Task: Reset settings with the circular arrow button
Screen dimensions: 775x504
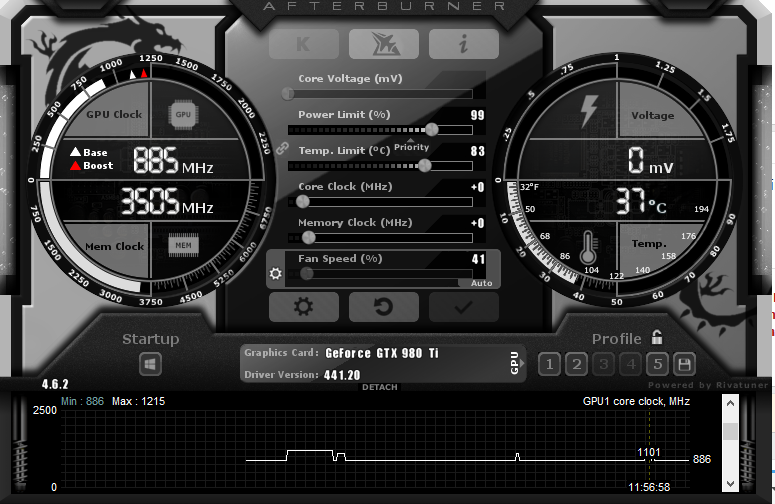Action: click(384, 307)
